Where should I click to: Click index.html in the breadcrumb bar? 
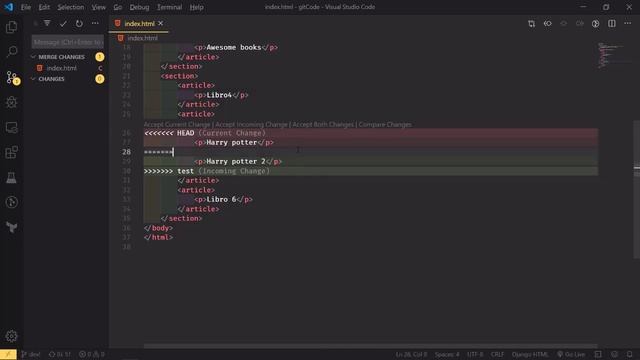[x=142, y=38]
